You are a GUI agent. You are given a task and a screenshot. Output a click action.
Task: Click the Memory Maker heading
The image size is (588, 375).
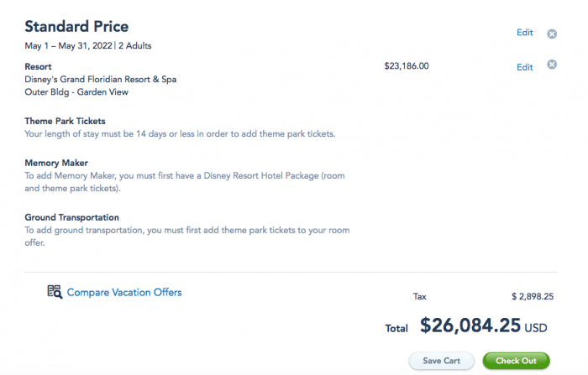coord(56,163)
